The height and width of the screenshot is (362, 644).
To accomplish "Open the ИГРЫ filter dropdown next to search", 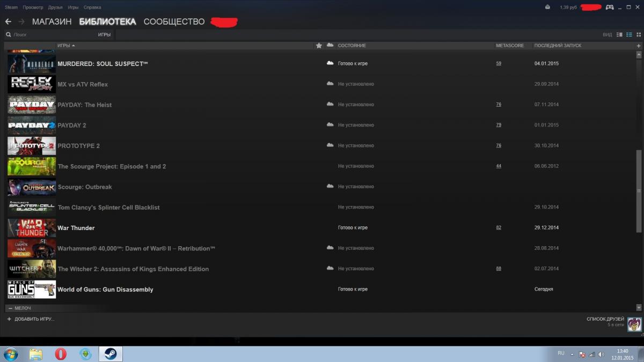I will tap(104, 35).
